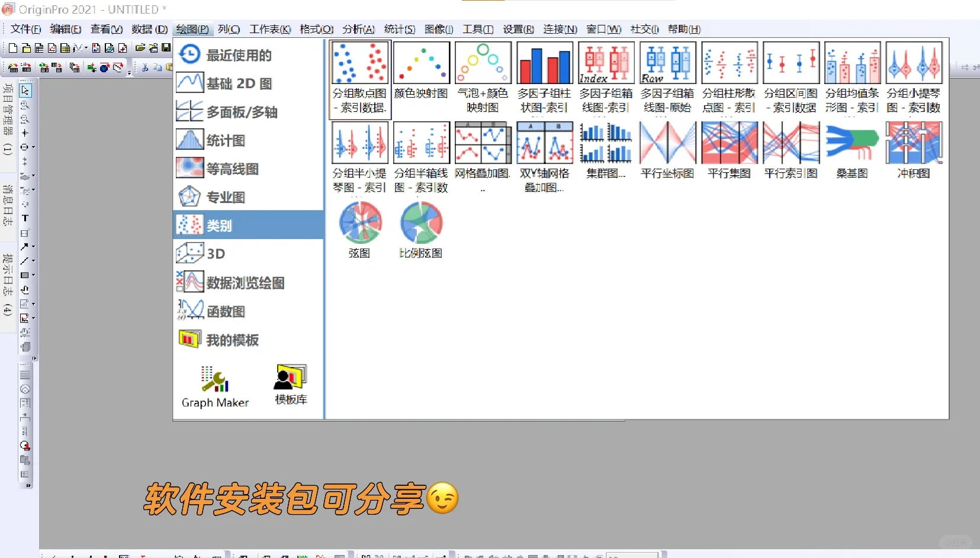Image resolution: width=980 pixels, height=558 pixels.
Task: Select 分组半小提琴图-索引 plot
Action: pyautogui.click(x=359, y=158)
